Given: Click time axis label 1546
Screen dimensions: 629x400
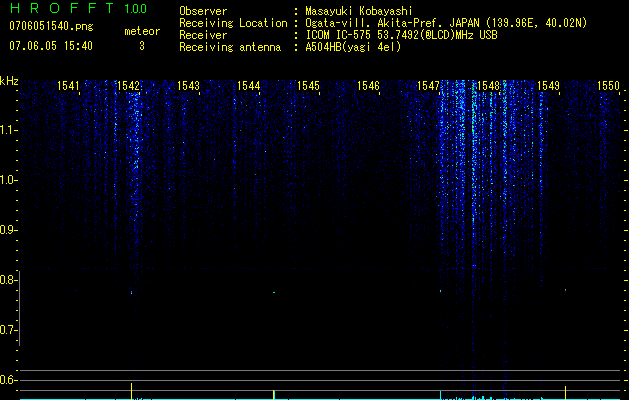Looking at the screenshot, I should click(368, 86).
